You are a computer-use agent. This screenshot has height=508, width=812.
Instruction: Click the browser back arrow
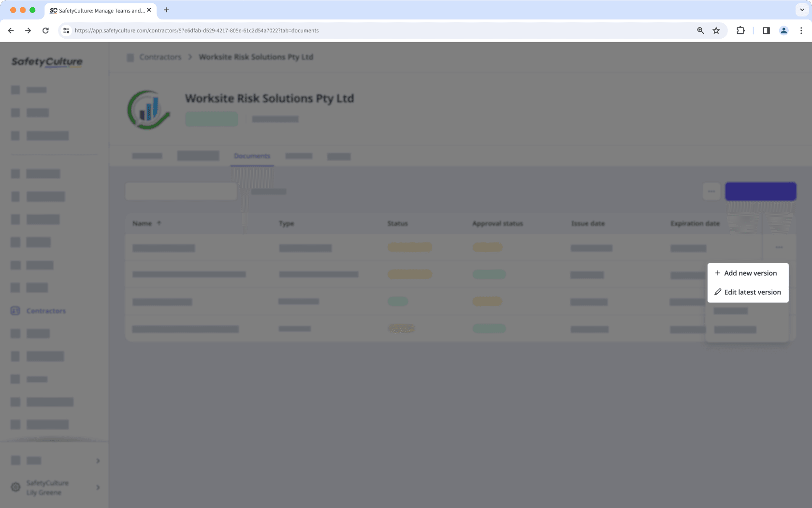[11, 30]
